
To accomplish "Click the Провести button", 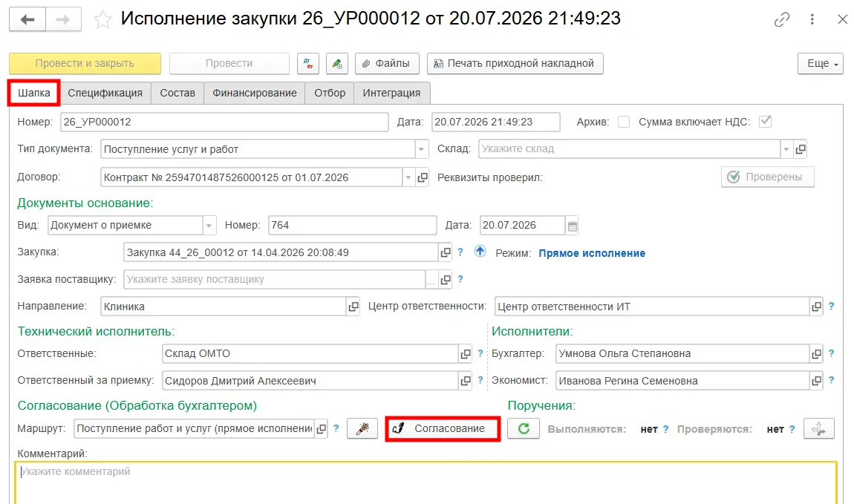I will coord(229,64).
